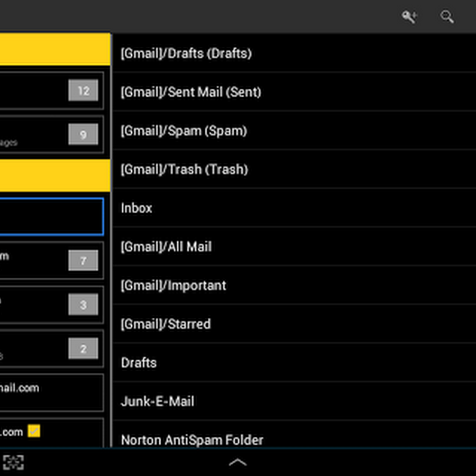Tap the bottom-left frame capture icon
The image size is (476, 476).
point(13,462)
